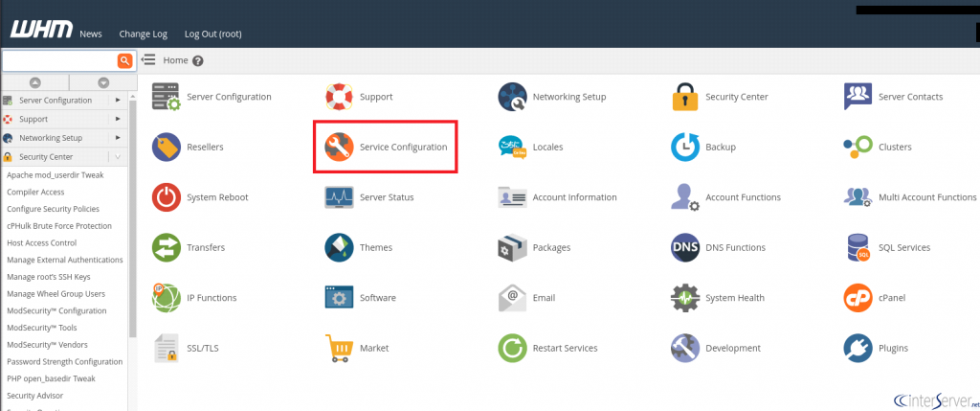Click the Home help question mark
The height and width of the screenshot is (411, 980).
198,60
